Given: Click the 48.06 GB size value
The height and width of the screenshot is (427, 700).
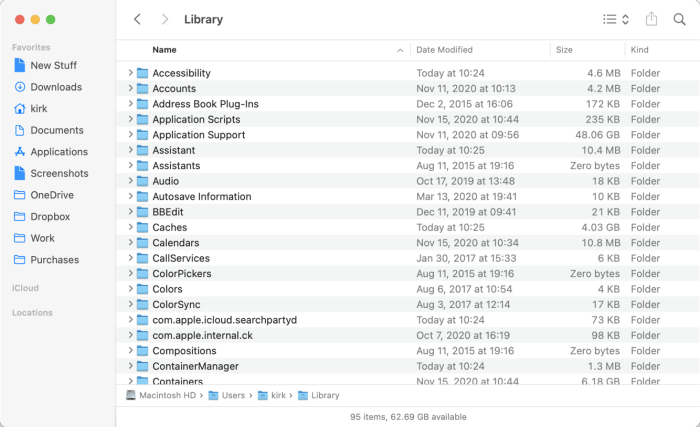Looking at the screenshot, I should point(597,135).
